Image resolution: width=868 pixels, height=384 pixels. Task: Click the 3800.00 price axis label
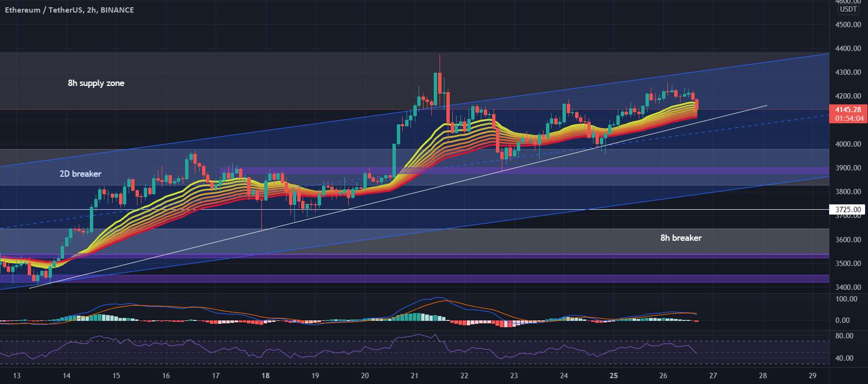pyautogui.click(x=848, y=192)
